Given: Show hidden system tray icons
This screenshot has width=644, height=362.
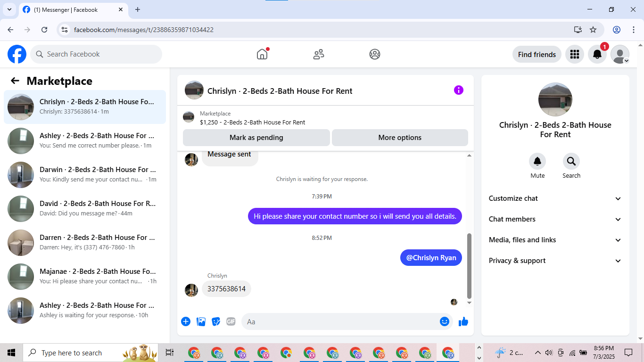Looking at the screenshot, I should click(x=537, y=353).
